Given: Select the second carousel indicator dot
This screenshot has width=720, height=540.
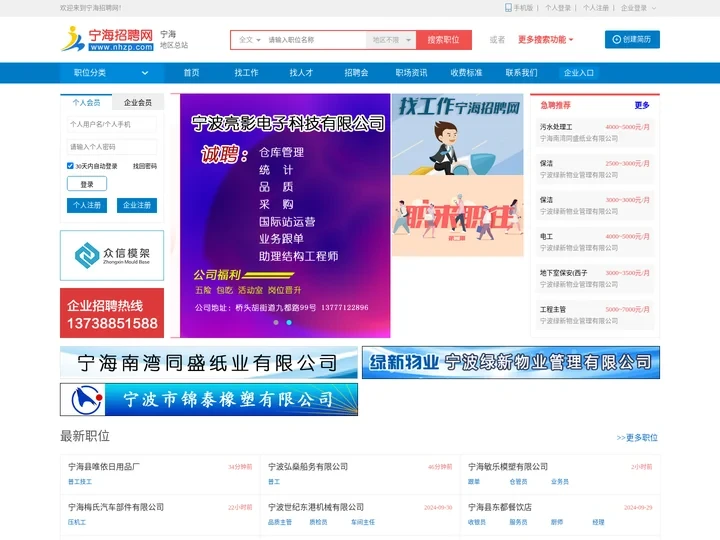Looking at the screenshot, I should coord(289,322).
